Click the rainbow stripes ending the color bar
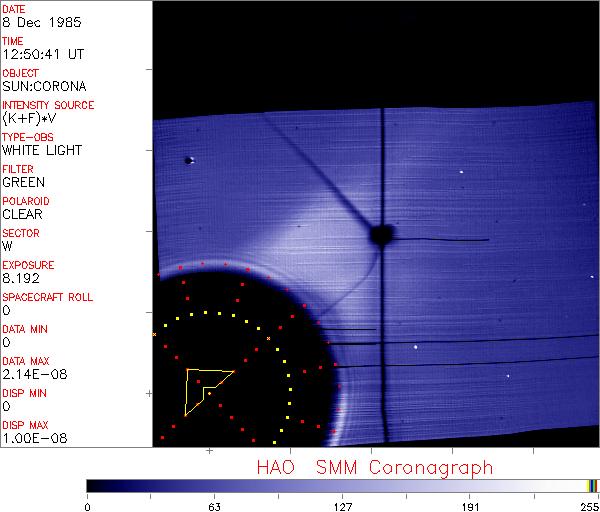The width and height of the screenshot is (600, 512). pyautogui.click(x=592, y=486)
